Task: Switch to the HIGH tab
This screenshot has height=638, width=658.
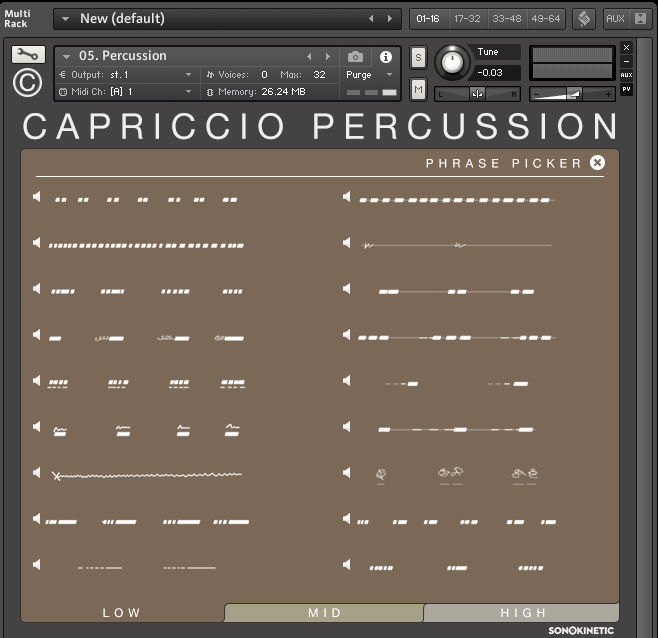Action: pos(522,613)
